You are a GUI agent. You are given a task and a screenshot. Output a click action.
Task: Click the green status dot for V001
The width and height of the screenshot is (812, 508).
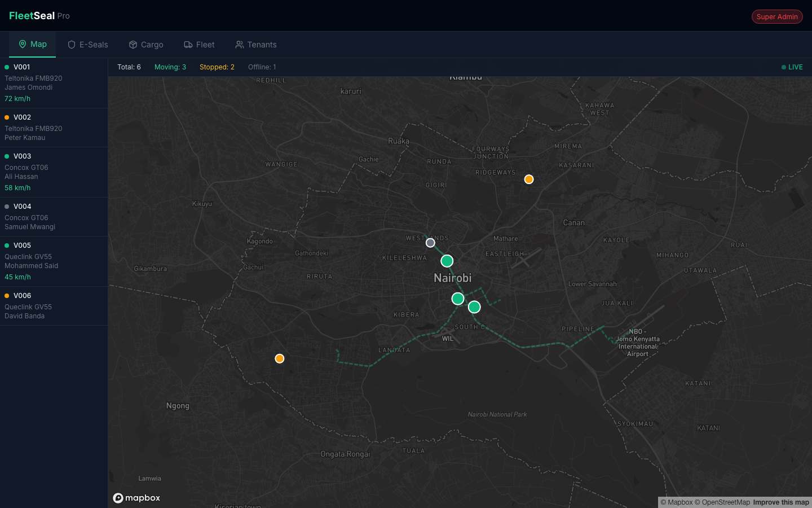[x=7, y=67]
